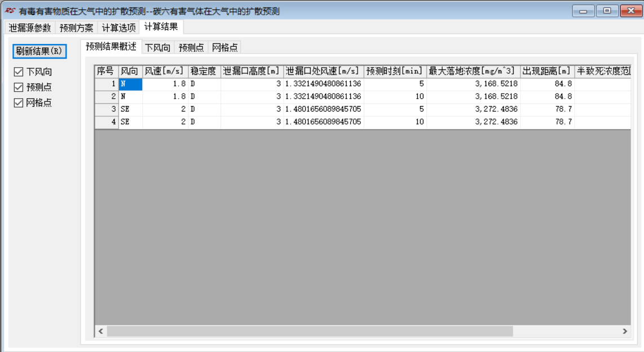
Task: Select the 计算结果 tab
Action: [x=161, y=27]
